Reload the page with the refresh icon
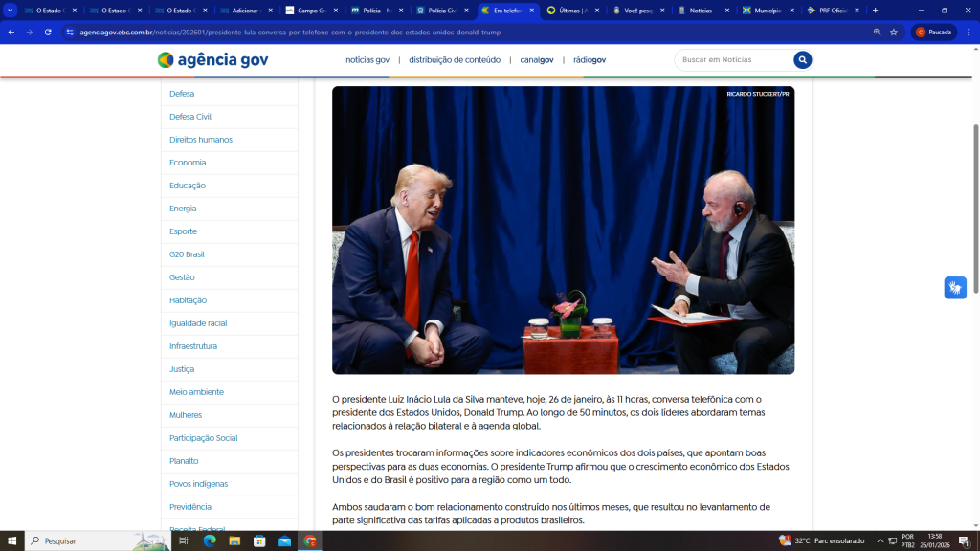This screenshot has width=980, height=551. pyautogui.click(x=49, y=32)
